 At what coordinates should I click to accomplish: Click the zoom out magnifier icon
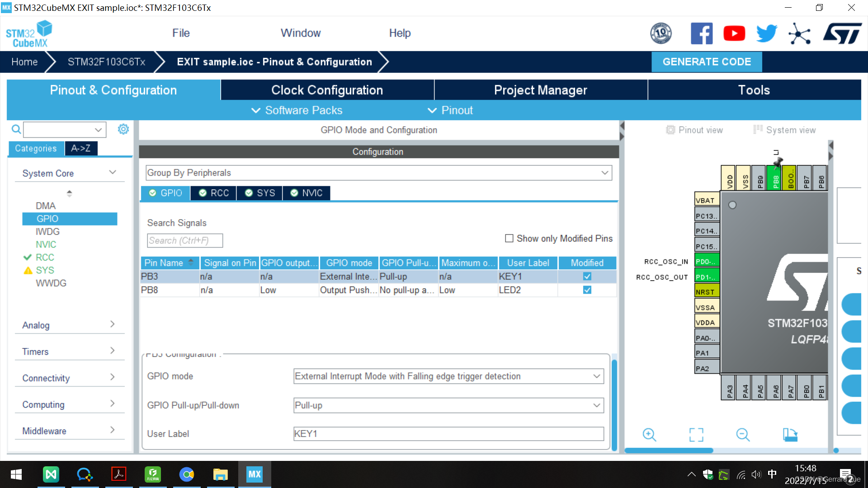(x=743, y=435)
